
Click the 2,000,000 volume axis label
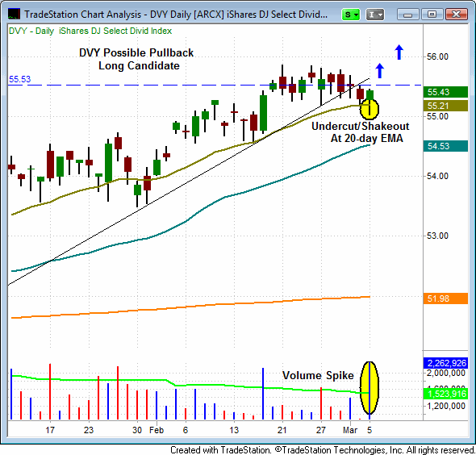click(445, 373)
